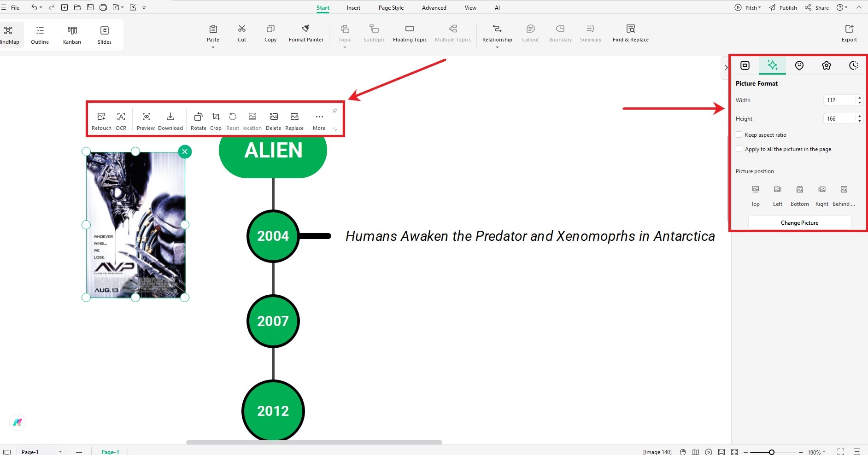868x455 pixels.
Task: Click the Redo arrow
Action: pyautogui.click(x=52, y=7)
